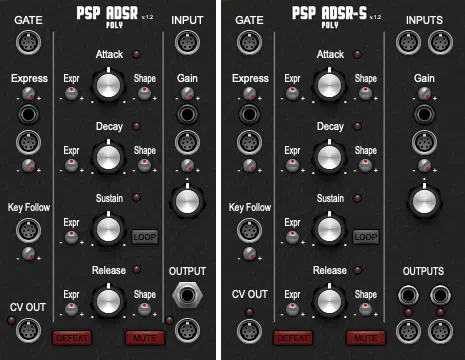
Task: Click Sustain Expr mini knob on PSP ADSR-S
Action: tap(292, 238)
